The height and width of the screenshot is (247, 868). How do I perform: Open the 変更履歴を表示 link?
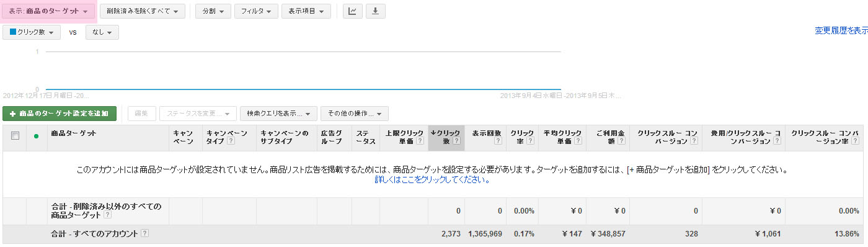pyautogui.click(x=841, y=30)
